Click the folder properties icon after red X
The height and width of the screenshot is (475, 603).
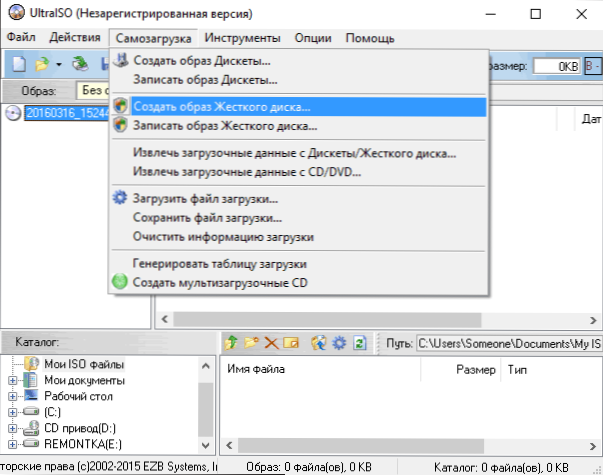coord(291,342)
